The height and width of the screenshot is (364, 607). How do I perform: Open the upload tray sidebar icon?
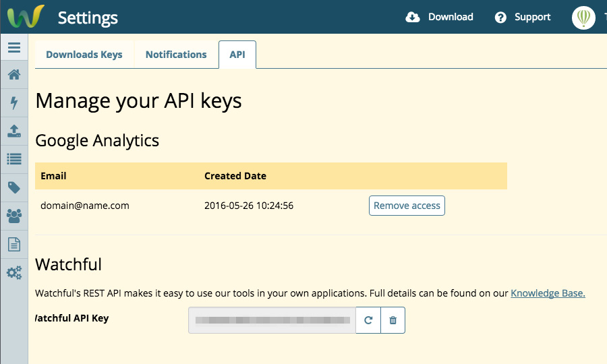click(14, 131)
